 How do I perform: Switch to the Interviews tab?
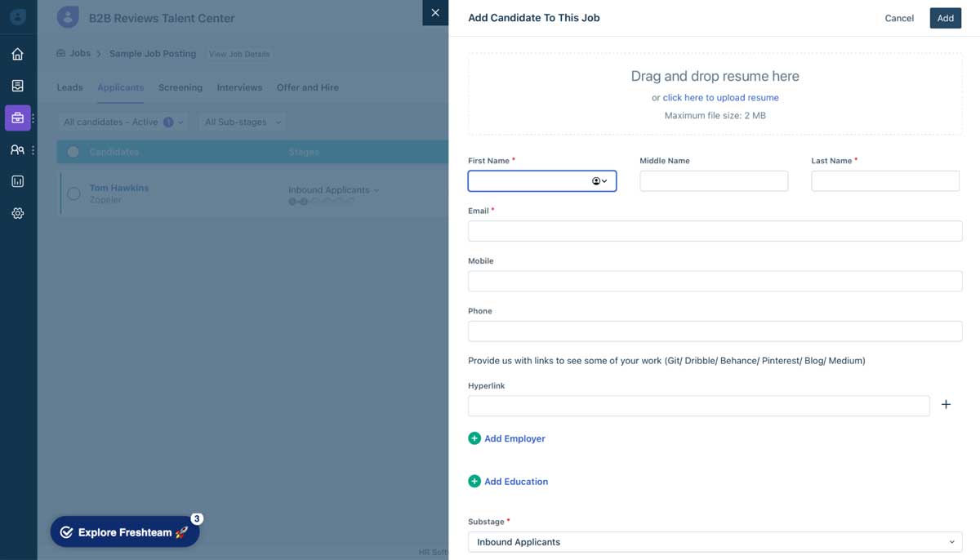[x=239, y=87]
